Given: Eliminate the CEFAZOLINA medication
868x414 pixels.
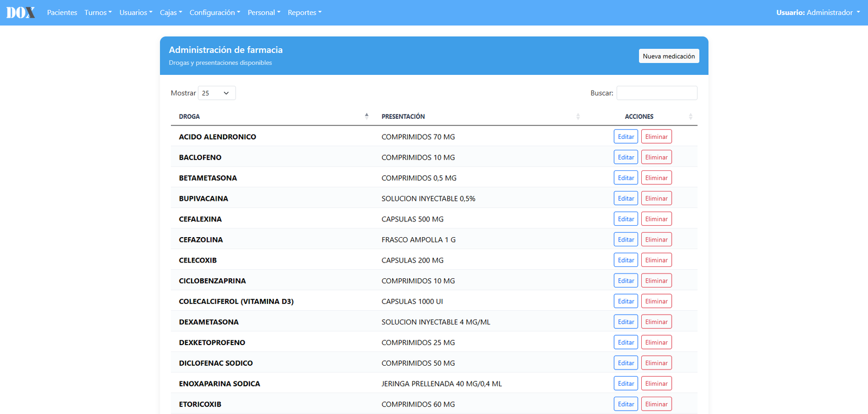Looking at the screenshot, I should coord(656,240).
